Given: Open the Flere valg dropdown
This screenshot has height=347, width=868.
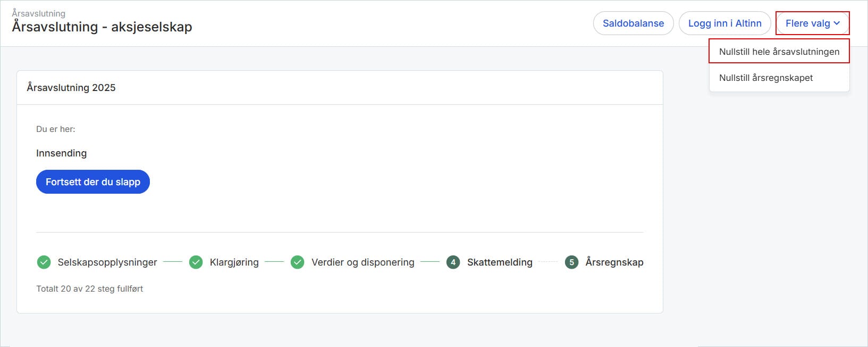Looking at the screenshot, I should pos(812,23).
